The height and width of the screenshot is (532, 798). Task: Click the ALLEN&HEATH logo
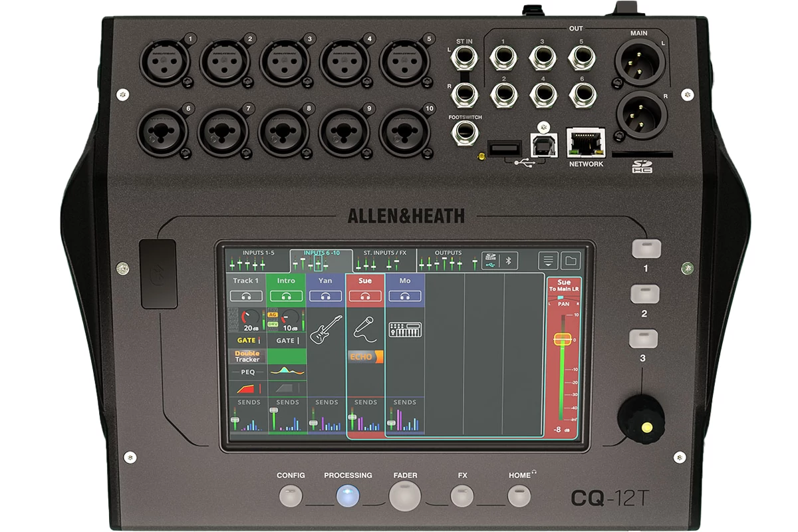point(406,216)
